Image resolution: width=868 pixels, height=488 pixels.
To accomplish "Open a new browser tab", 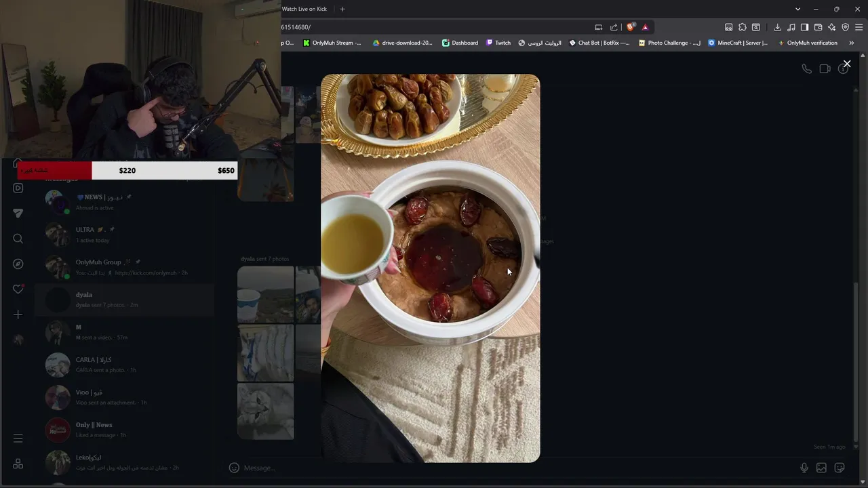I will click(x=342, y=9).
